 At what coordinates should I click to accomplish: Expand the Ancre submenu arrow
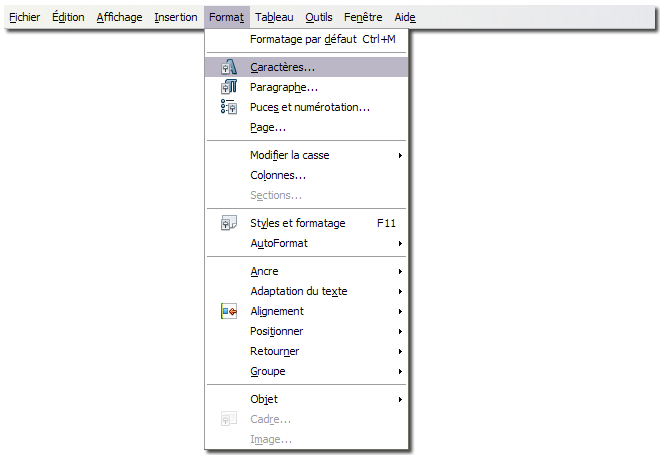pos(400,271)
